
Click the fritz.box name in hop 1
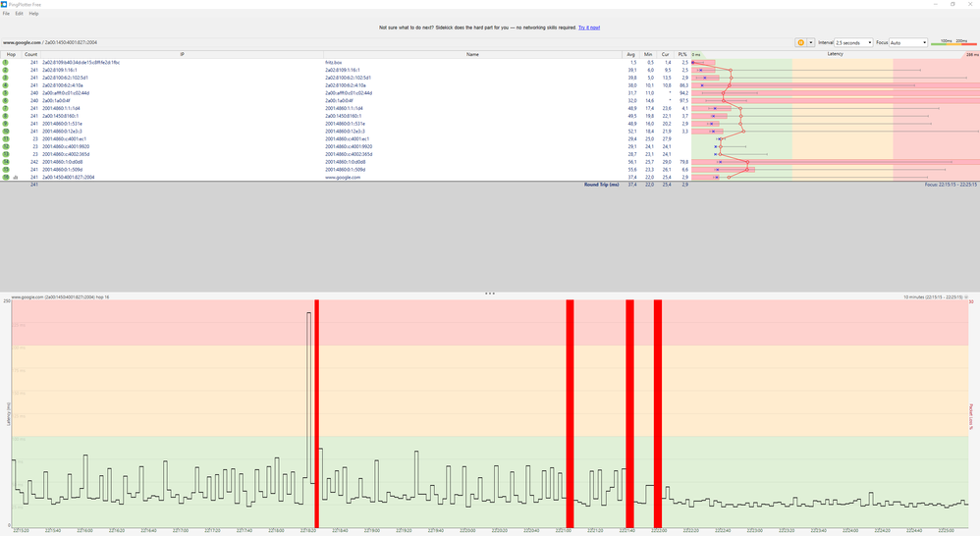tap(333, 63)
